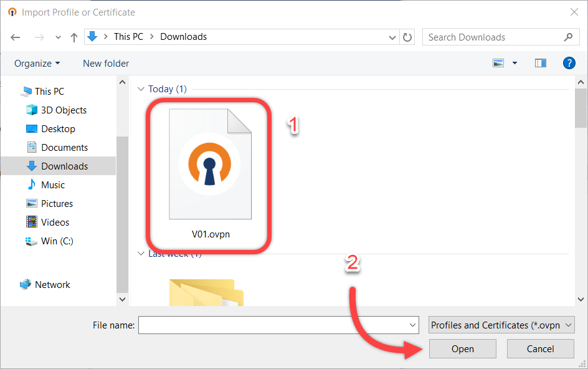588x369 pixels.
Task: Open Win (C:) drive in sidebar
Action: tap(57, 241)
